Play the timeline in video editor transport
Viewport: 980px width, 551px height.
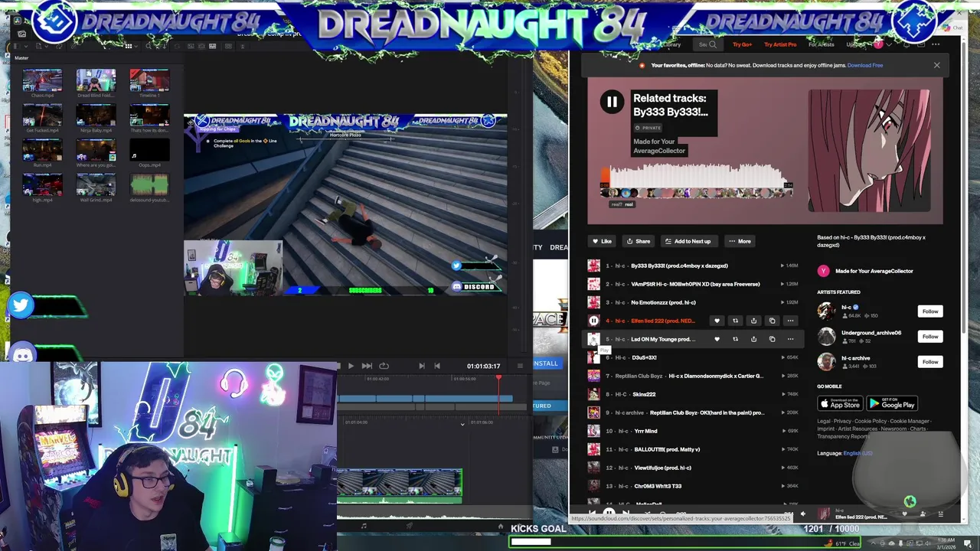(x=351, y=366)
